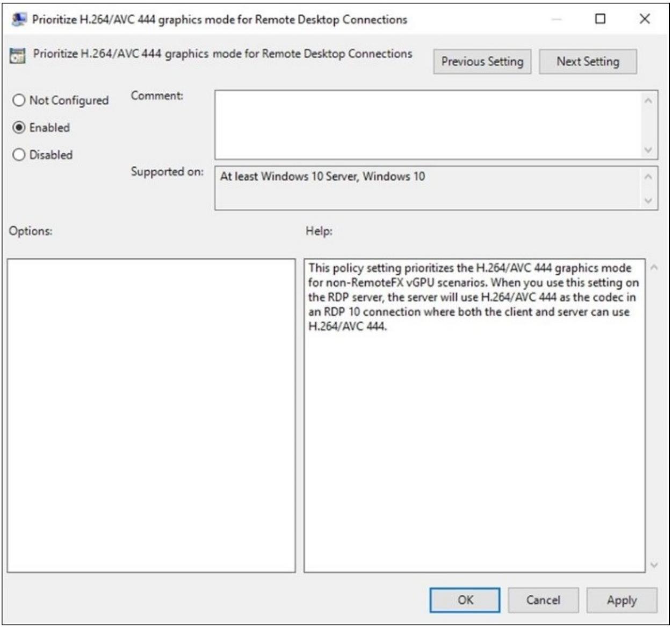Viewport: 672px width, 628px height.
Task: Click the empty Options pane
Action: coord(151,415)
